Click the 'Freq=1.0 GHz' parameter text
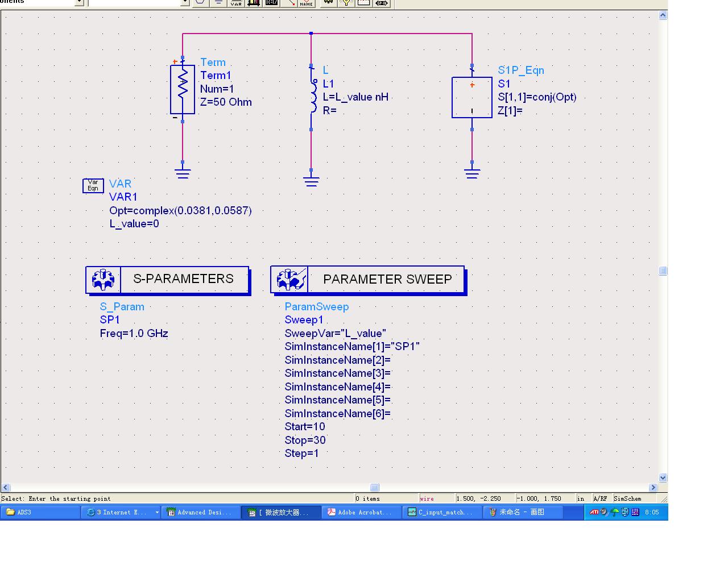This screenshot has width=728, height=582. point(134,334)
